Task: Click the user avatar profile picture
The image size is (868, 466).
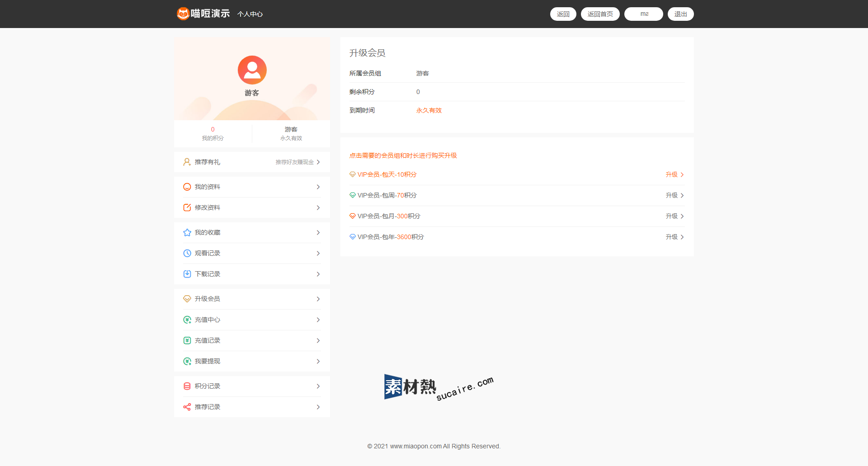Action: click(252, 70)
